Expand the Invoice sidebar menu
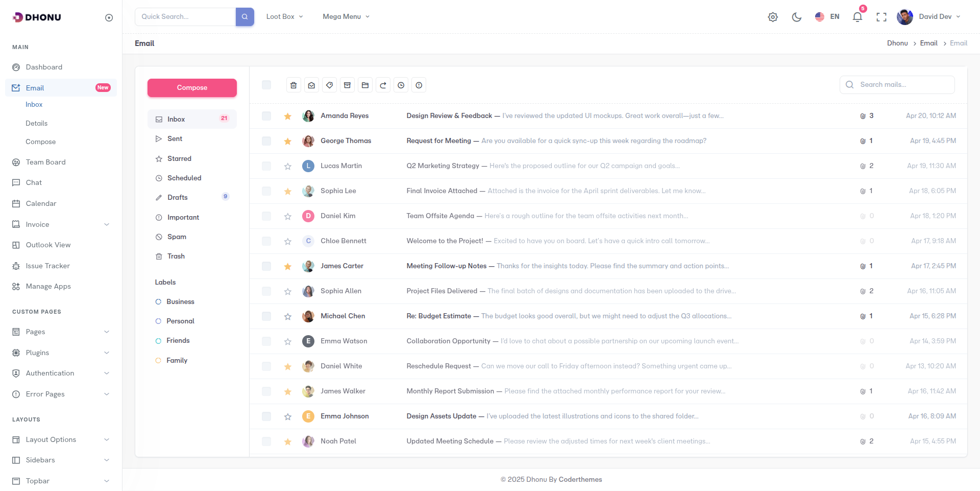Screen dimensions: 980x491 [61, 224]
